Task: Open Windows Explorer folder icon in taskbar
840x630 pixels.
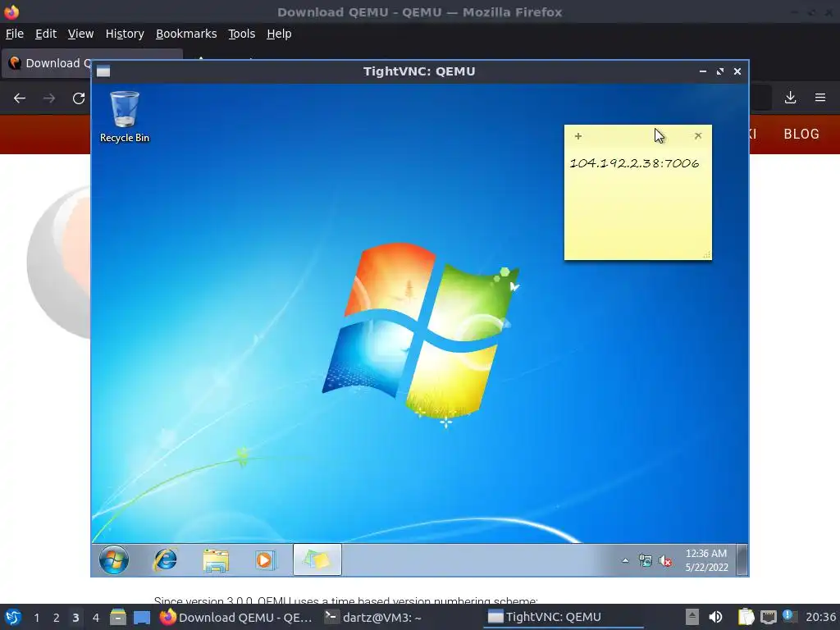Action: [x=216, y=560]
